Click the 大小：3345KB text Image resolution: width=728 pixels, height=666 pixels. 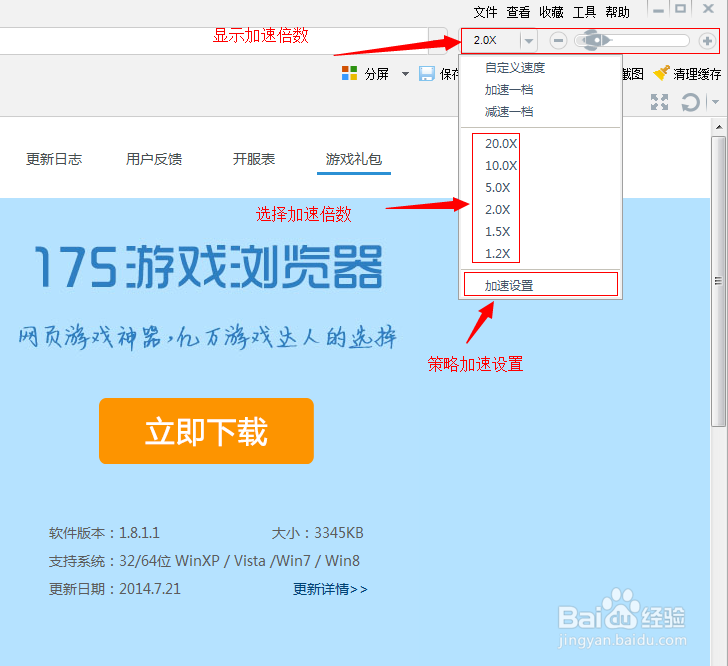318,533
